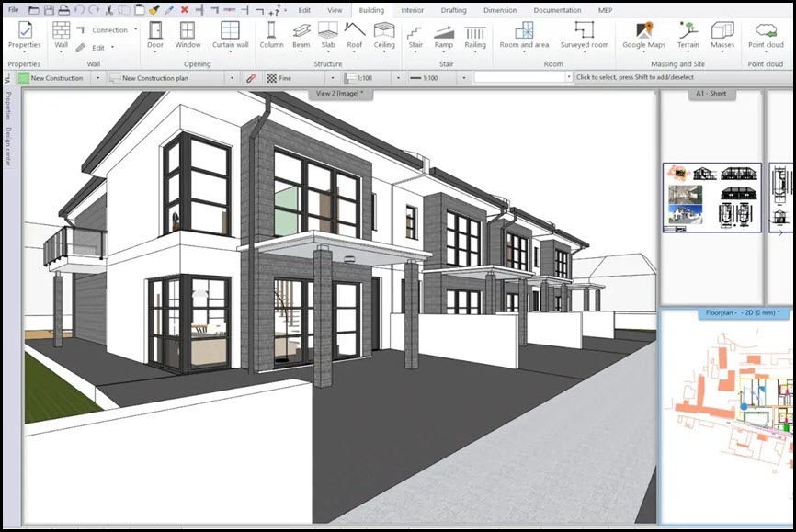This screenshot has height=532, width=796.
Task: Switch to the View ribbon tab
Action: (x=335, y=10)
